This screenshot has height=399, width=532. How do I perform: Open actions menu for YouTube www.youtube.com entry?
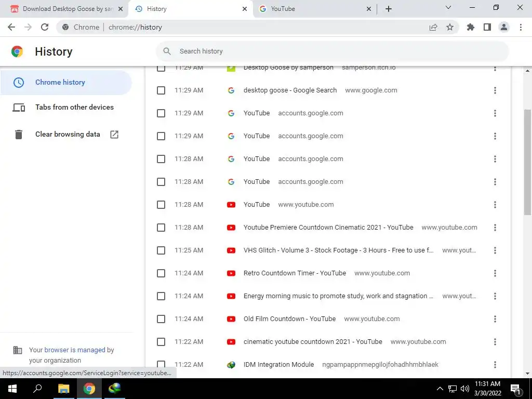click(x=495, y=205)
